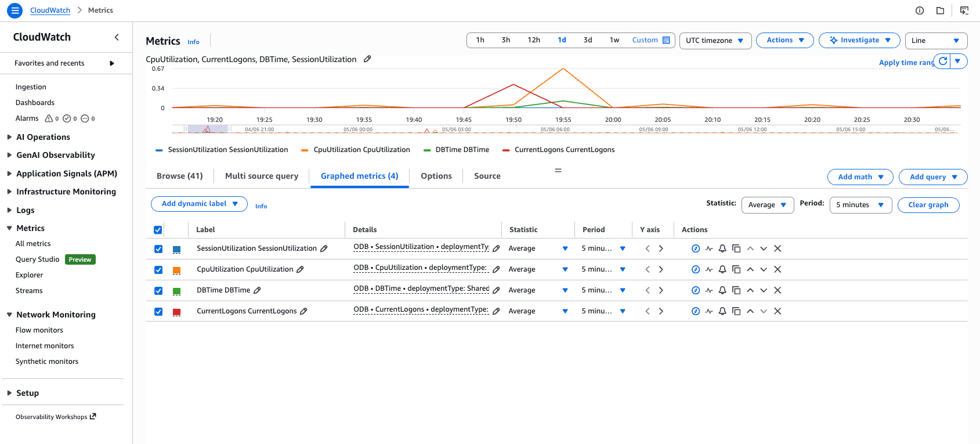Click the blue SessionUtilization color swatch

point(177,249)
